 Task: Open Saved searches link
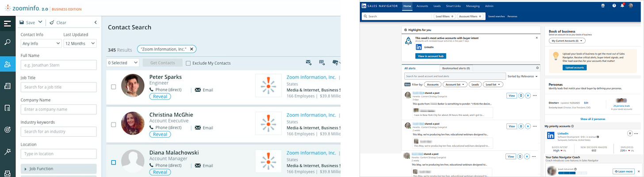point(496,16)
